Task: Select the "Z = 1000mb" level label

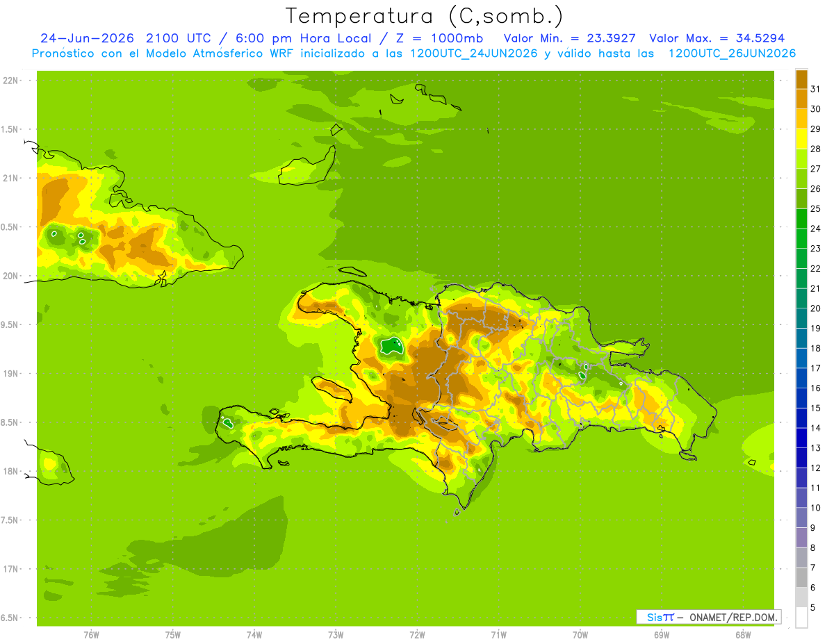Action: 439,38
